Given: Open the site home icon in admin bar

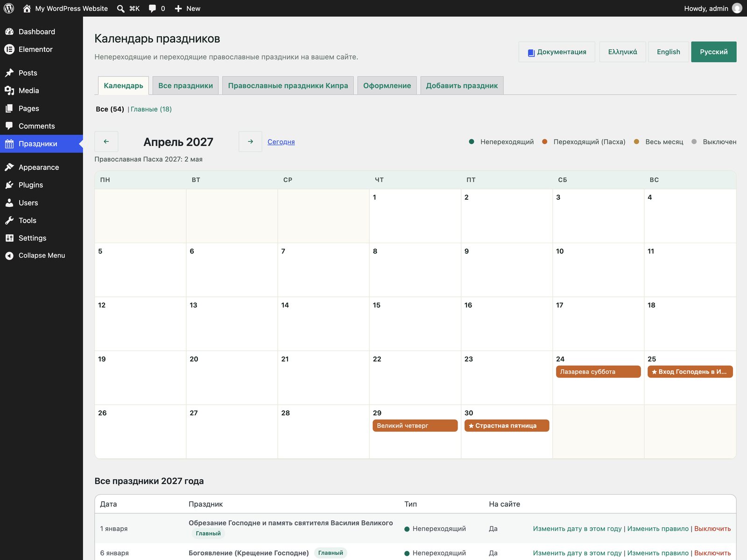Looking at the screenshot, I should pos(27,8).
